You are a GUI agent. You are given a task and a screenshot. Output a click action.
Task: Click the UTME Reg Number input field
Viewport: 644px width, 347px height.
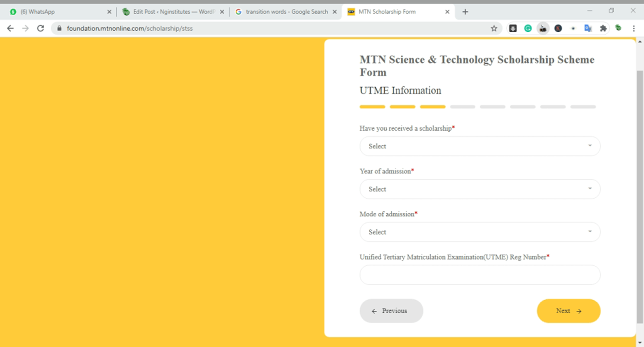coord(480,275)
